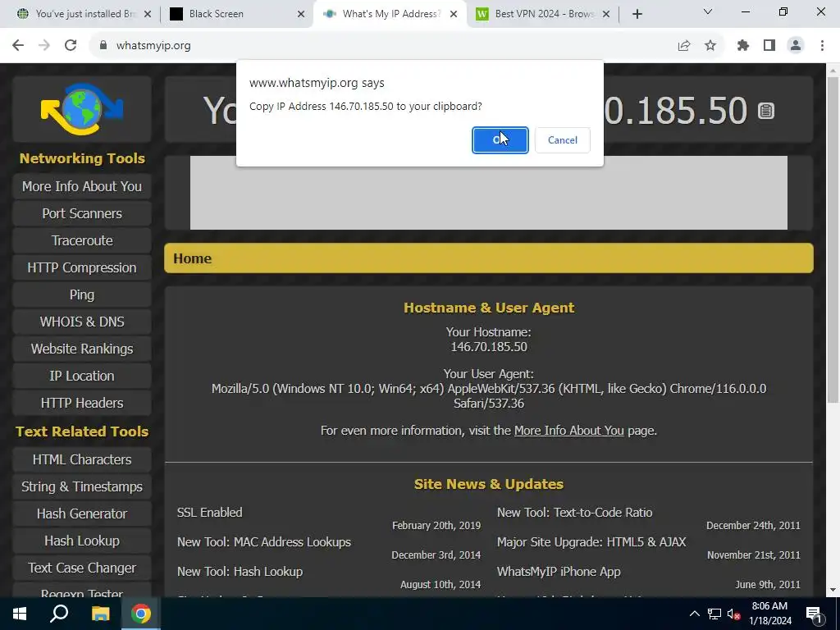This screenshot has height=630, width=840.
Task: Open the Windows Start menu
Action: (20, 614)
